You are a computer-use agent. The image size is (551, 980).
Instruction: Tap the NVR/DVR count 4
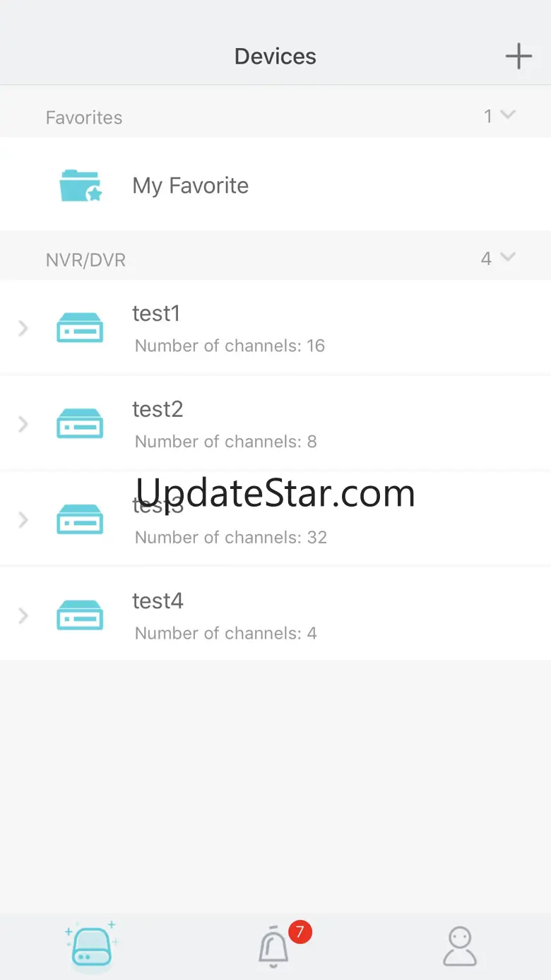[x=486, y=259]
